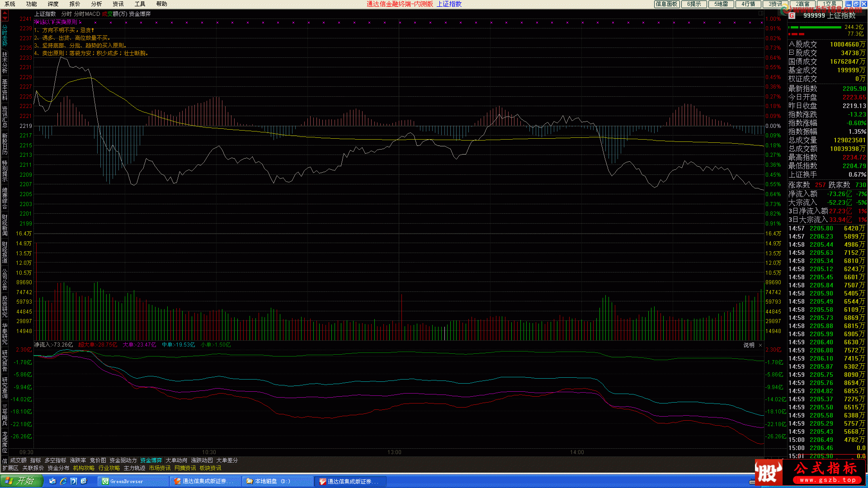Open the 资讯 menu
The height and width of the screenshot is (488, 868).
tap(118, 4)
